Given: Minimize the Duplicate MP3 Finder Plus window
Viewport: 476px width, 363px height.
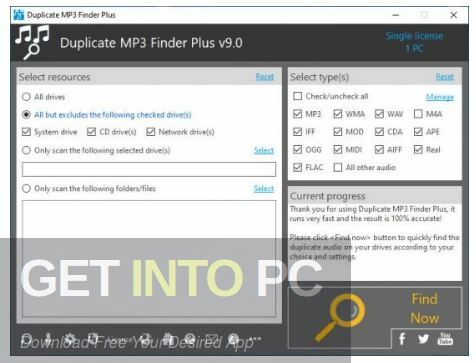Looking at the screenshot, I should pyautogui.click(x=396, y=15).
